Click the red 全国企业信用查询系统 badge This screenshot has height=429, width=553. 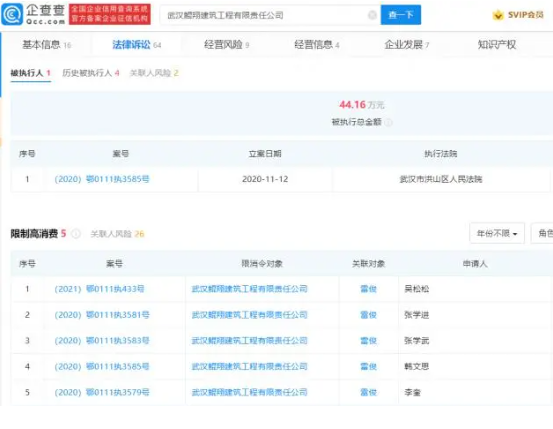point(110,14)
